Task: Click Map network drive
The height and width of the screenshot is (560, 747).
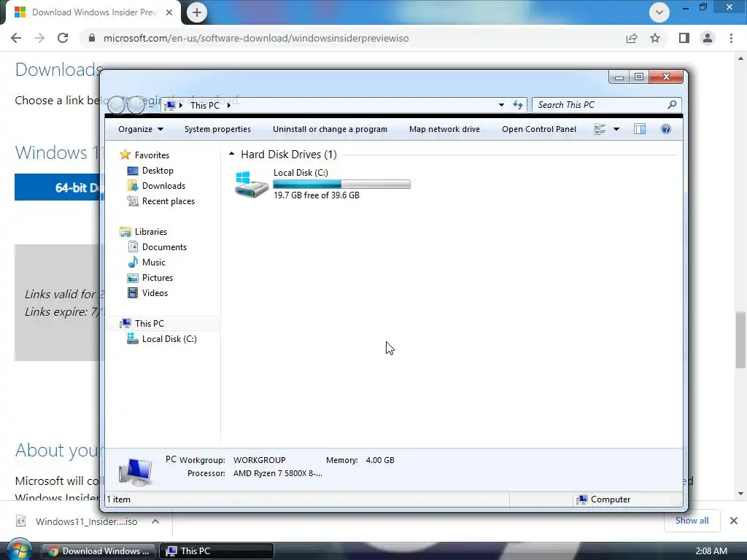Action: tap(444, 129)
